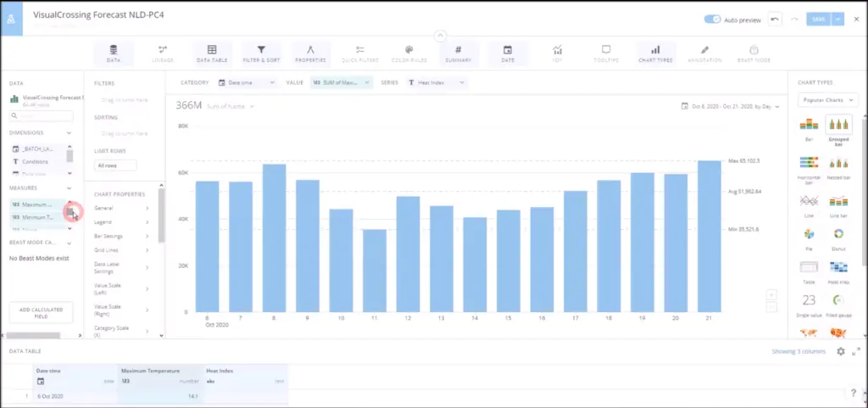Click the Save button
Screen dimensions: 868x408
tap(818, 20)
